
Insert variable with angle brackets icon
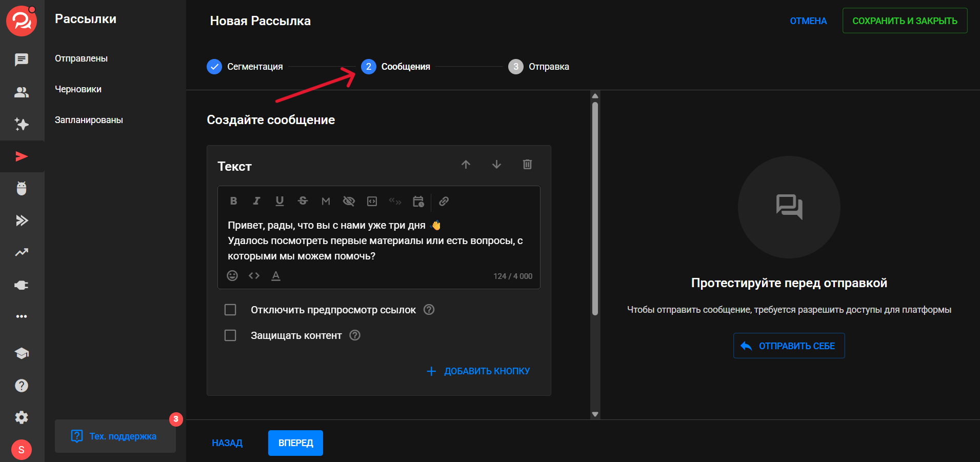[x=254, y=276]
